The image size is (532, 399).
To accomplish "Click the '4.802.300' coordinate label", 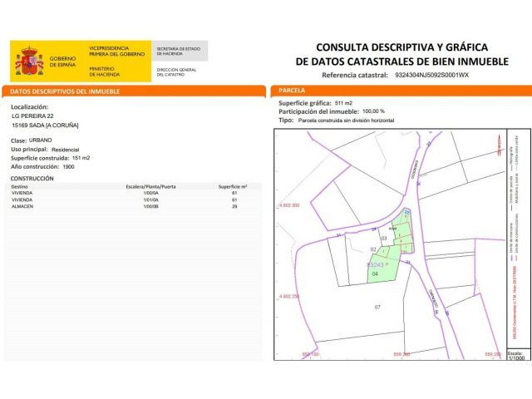I will 288,205.
